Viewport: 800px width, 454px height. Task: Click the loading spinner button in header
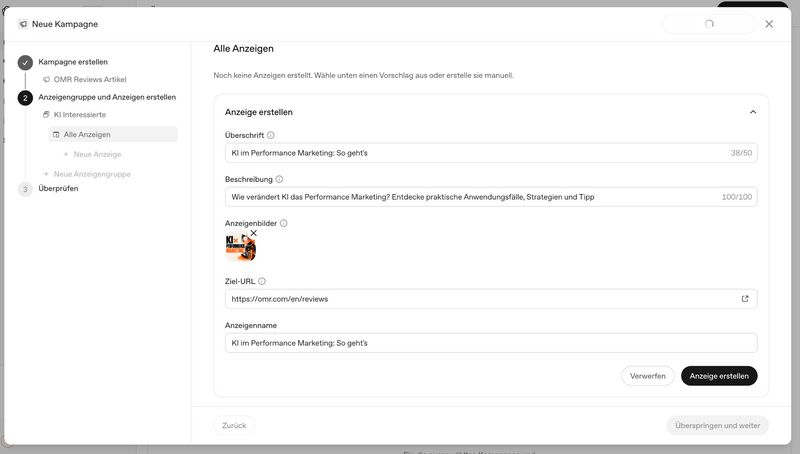pyautogui.click(x=709, y=24)
